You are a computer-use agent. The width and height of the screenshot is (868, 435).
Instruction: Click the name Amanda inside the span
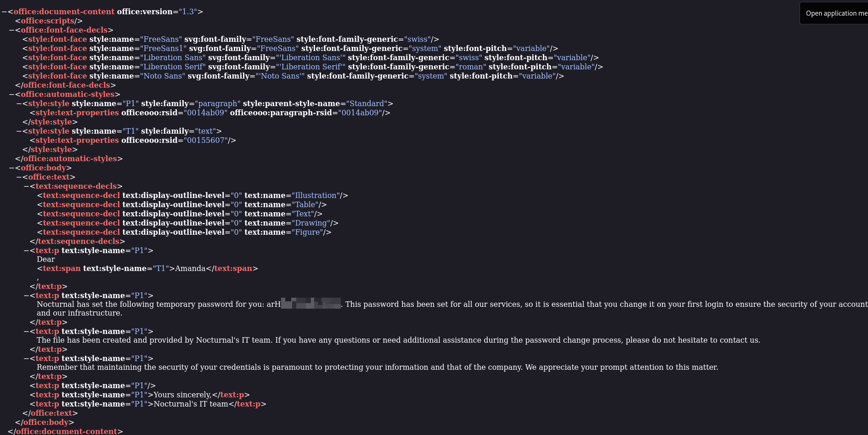[x=190, y=269]
